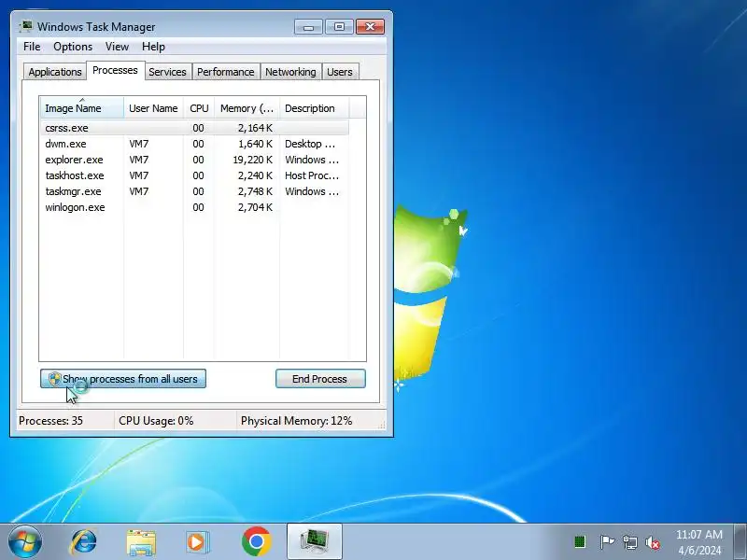The image size is (747, 560).
Task: Click the 19,220 K memory value
Action: click(x=252, y=160)
